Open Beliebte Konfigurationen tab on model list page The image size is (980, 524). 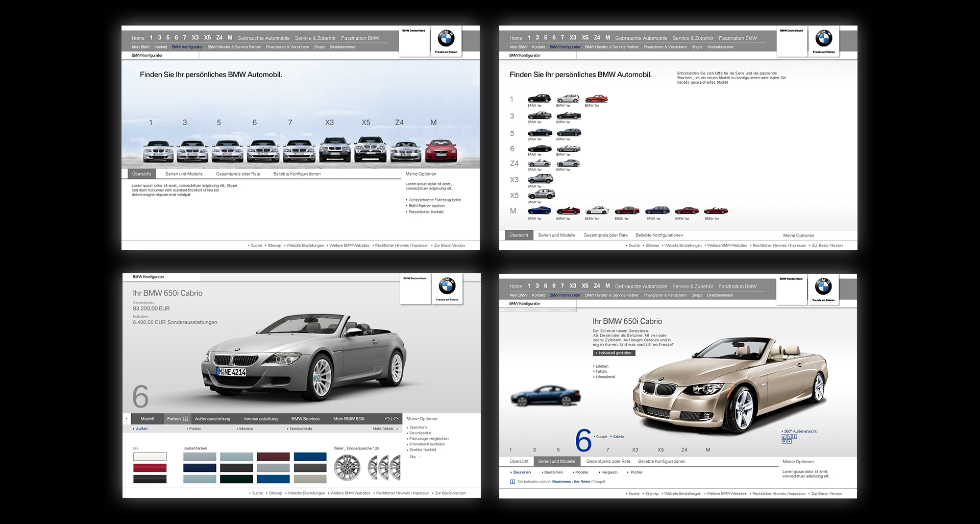point(659,235)
